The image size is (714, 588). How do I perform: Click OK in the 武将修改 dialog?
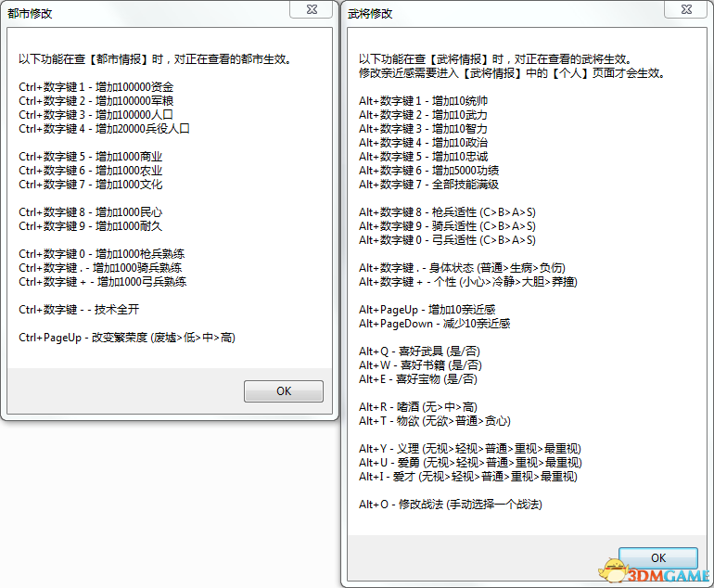(658, 558)
